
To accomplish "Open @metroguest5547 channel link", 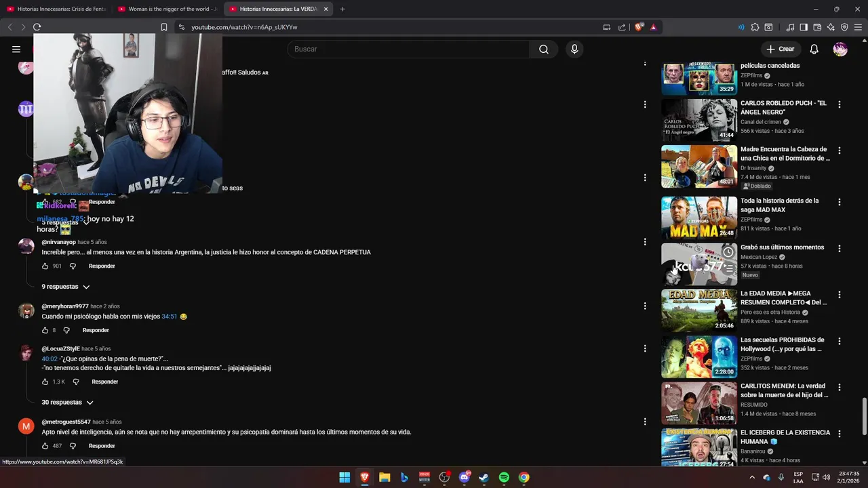I will (66, 422).
